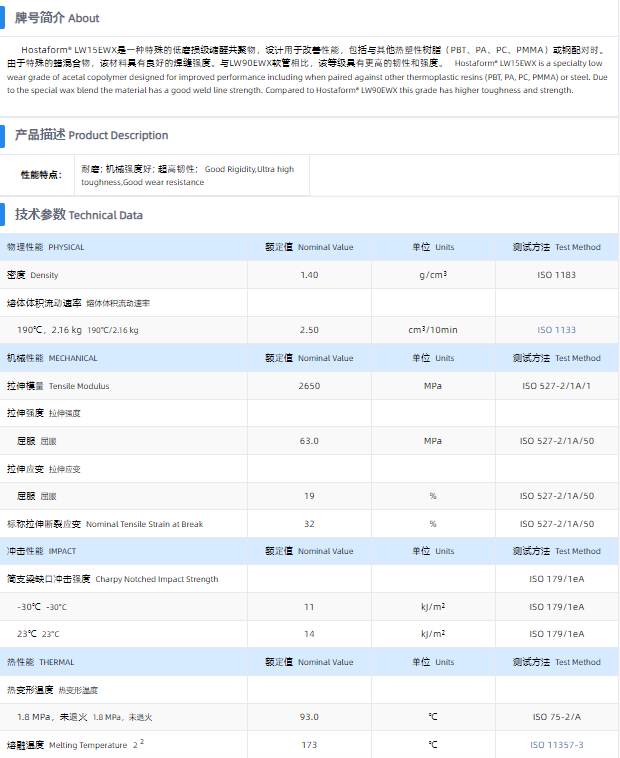Viewport: 620px width, 758px height.
Task: Click the 2650 tensile modulus value
Action: click(309, 386)
